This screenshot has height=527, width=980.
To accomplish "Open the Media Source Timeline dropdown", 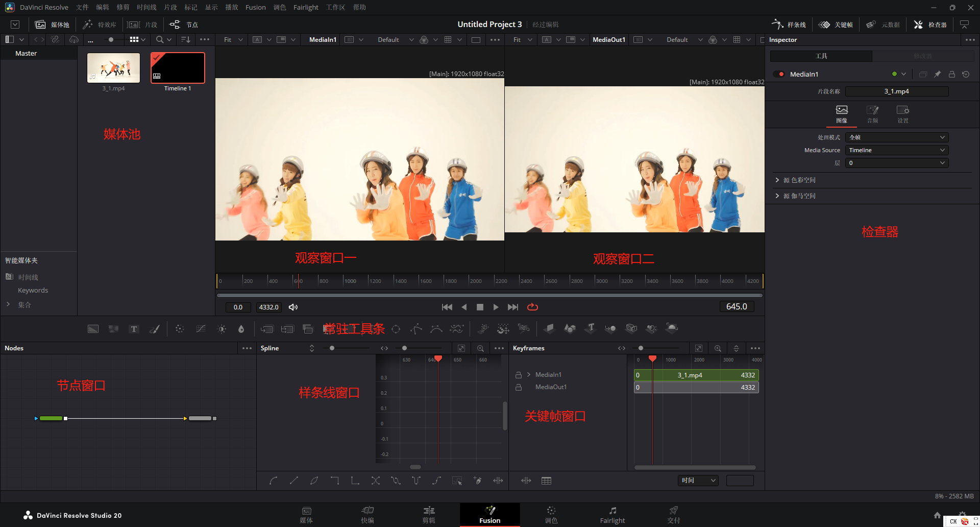I will pos(896,150).
